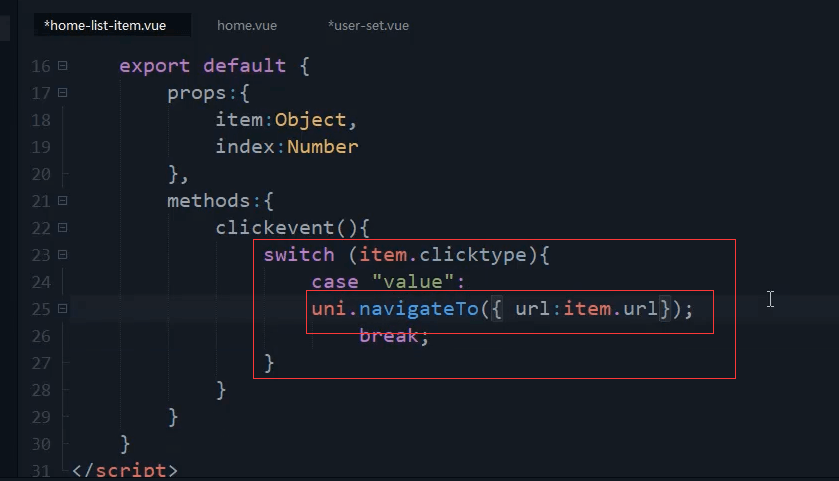
Task: Click 'clicktype' in the switch expression
Action: (x=473, y=255)
